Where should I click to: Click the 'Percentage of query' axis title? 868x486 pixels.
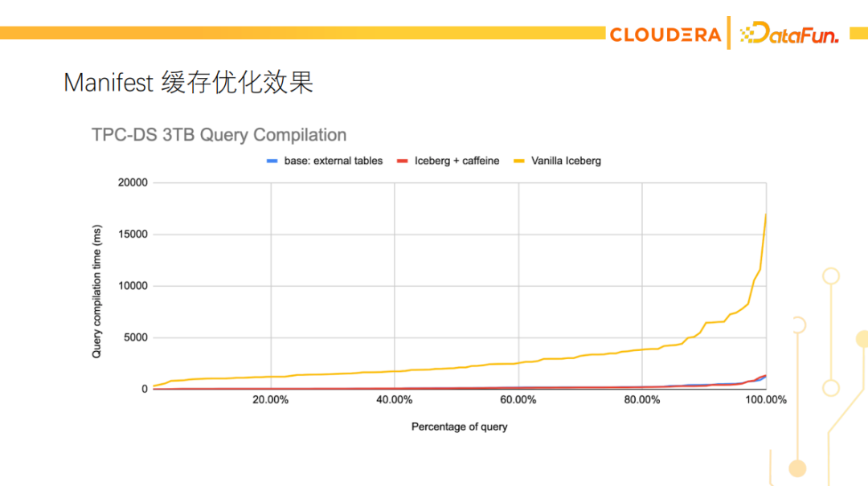point(459,427)
